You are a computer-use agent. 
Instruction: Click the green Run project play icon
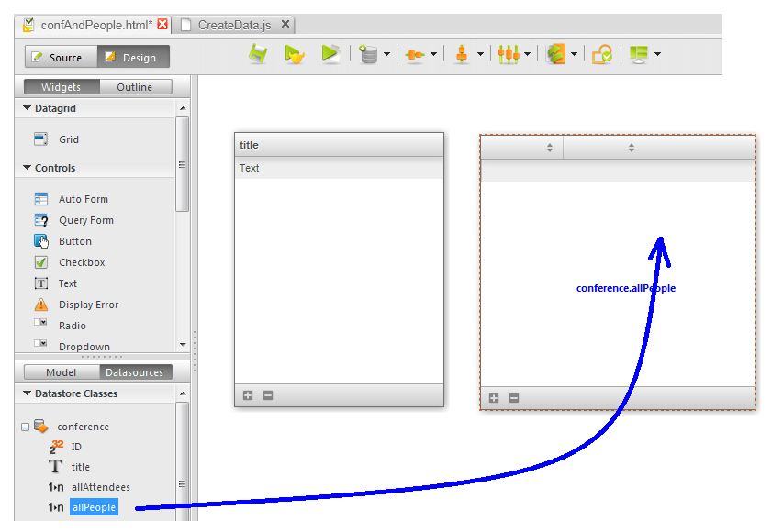point(330,55)
